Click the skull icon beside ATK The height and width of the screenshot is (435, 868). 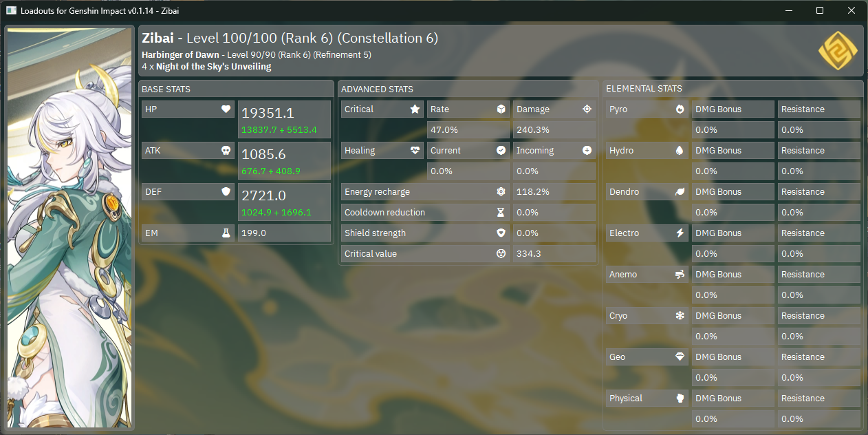click(226, 151)
